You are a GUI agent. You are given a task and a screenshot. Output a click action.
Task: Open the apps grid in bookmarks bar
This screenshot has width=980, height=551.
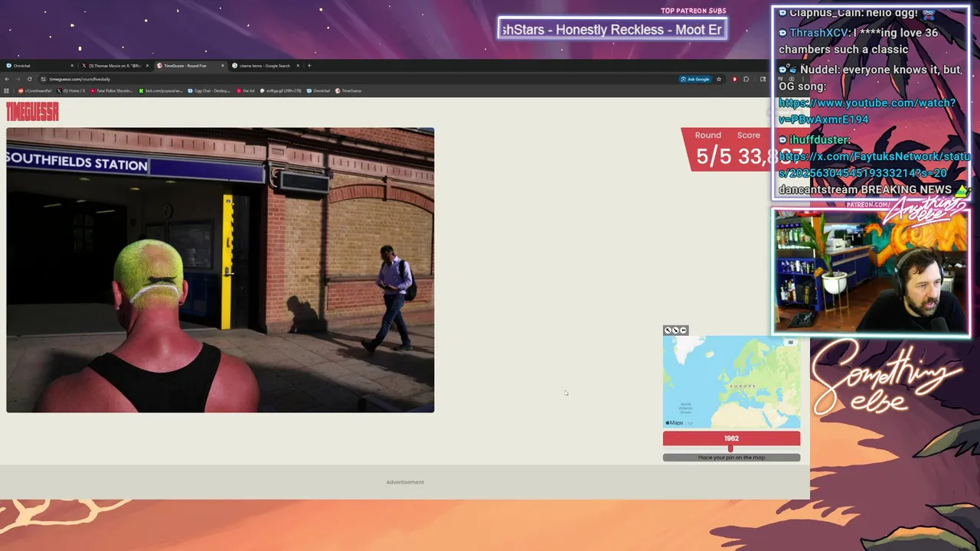pos(7,90)
